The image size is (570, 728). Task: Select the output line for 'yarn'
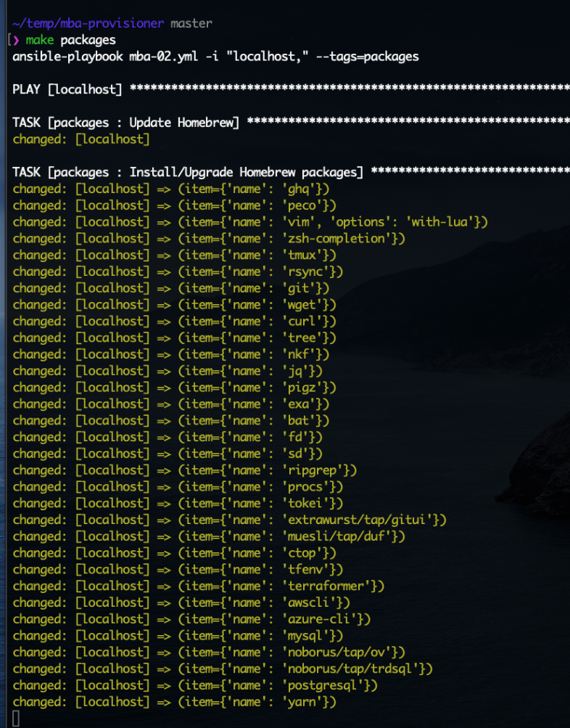tap(174, 703)
